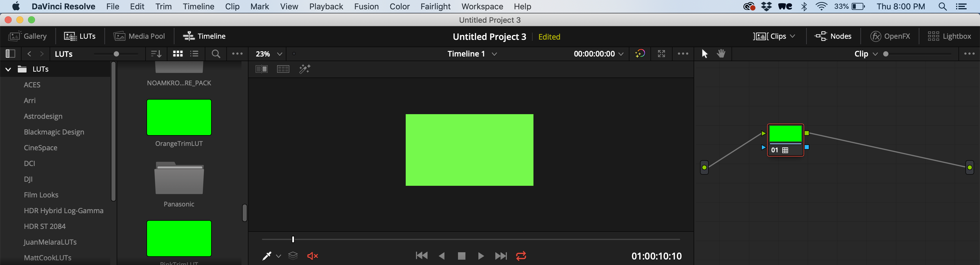Open the Workspace menu
Image resolution: width=980 pixels, height=265 pixels.
[x=482, y=6]
